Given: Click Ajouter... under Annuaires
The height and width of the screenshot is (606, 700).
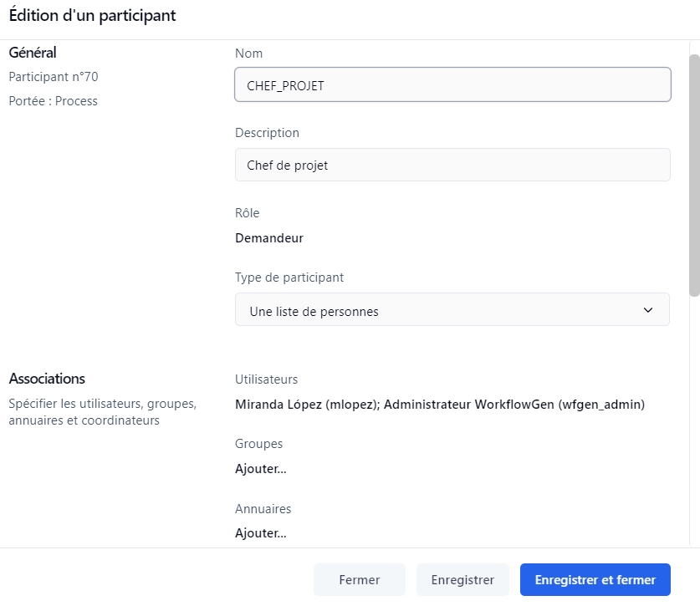Looking at the screenshot, I should point(260,533).
